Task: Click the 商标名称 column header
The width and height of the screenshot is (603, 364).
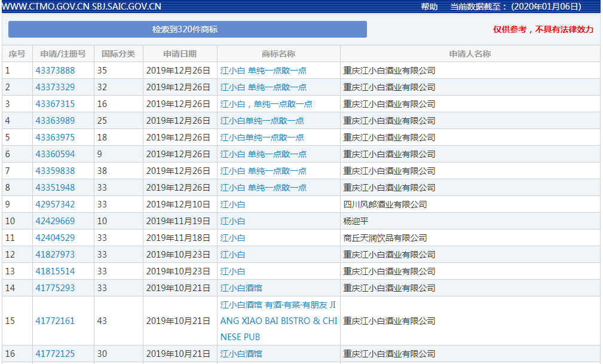Action: point(278,54)
